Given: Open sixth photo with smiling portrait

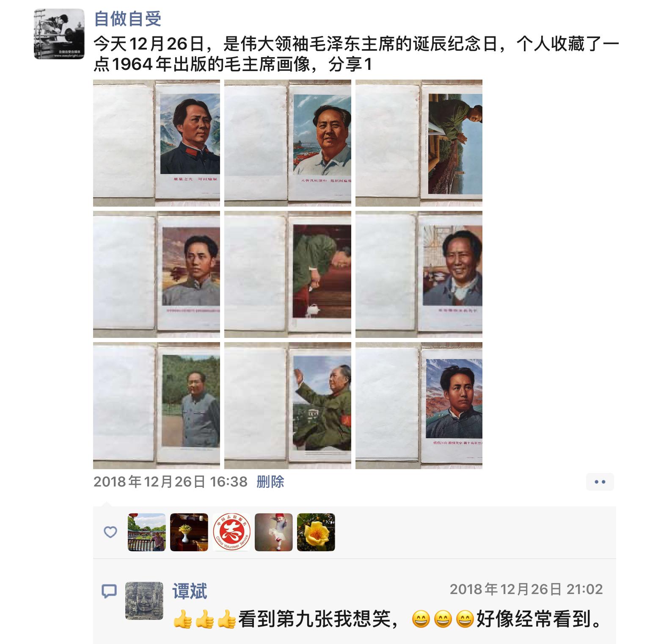Looking at the screenshot, I should (x=419, y=274).
